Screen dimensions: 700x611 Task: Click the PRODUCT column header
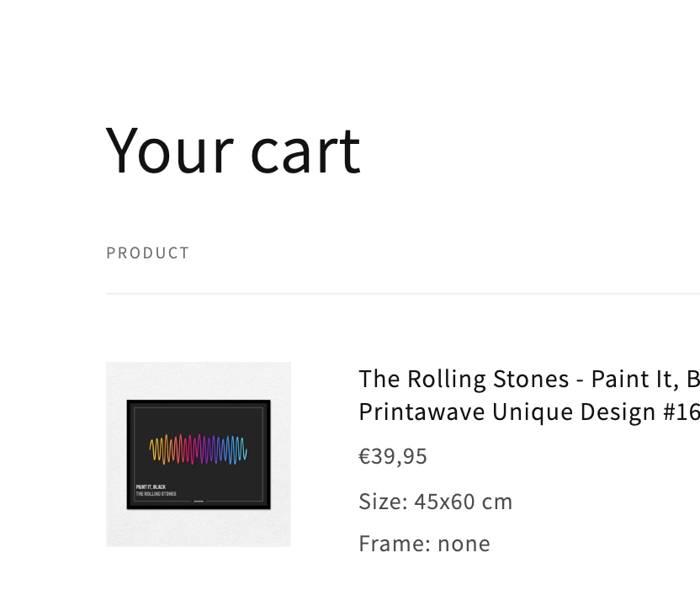click(x=148, y=252)
